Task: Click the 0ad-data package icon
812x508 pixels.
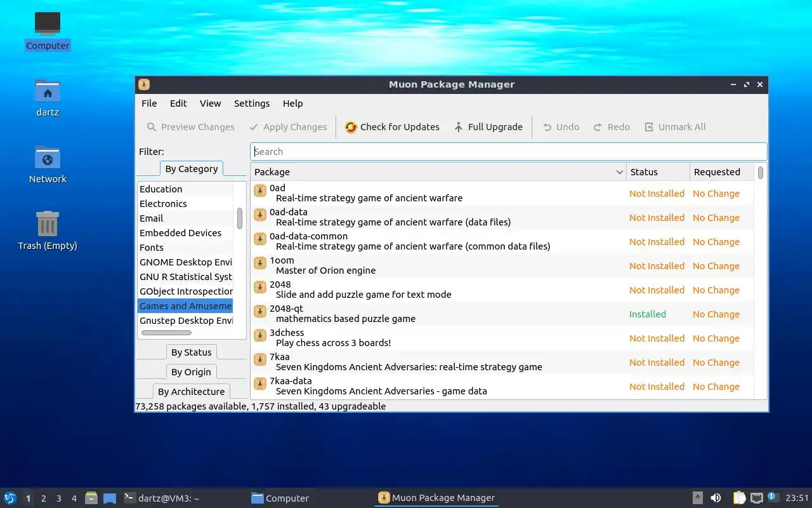Action: [260, 215]
